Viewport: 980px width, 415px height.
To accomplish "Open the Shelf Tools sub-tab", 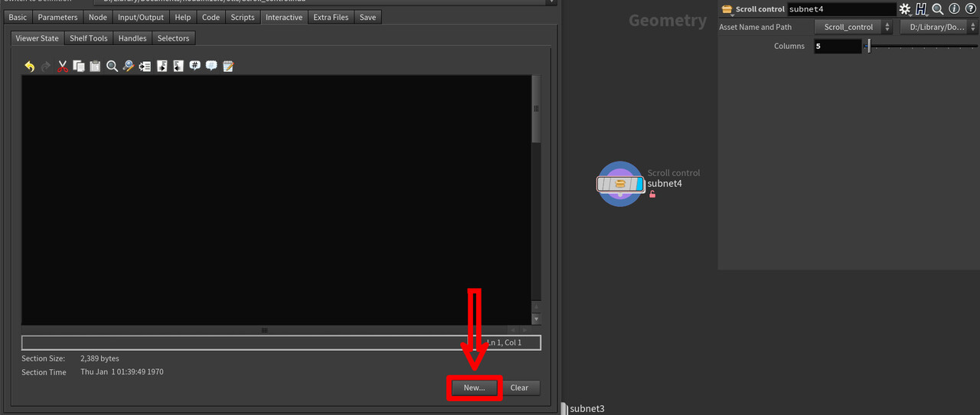I will coord(89,38).
